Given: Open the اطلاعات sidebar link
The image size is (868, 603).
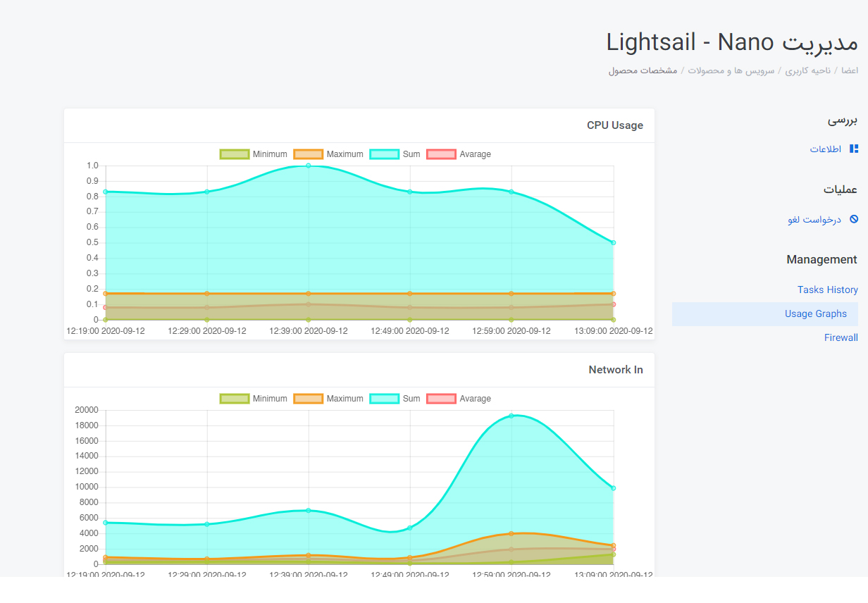Looking at the screenshot, I should pyautogui.click(x=826, y=149).
